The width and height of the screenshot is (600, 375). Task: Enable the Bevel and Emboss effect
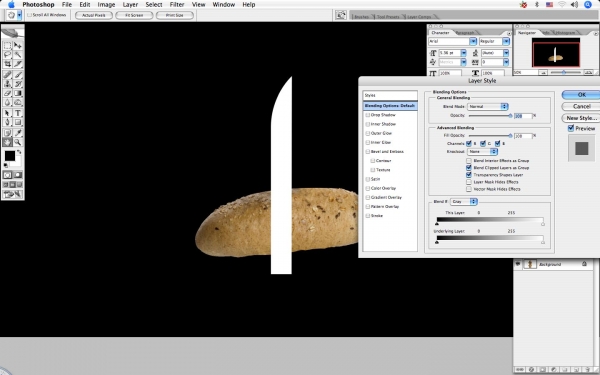[x=368, y=152]
